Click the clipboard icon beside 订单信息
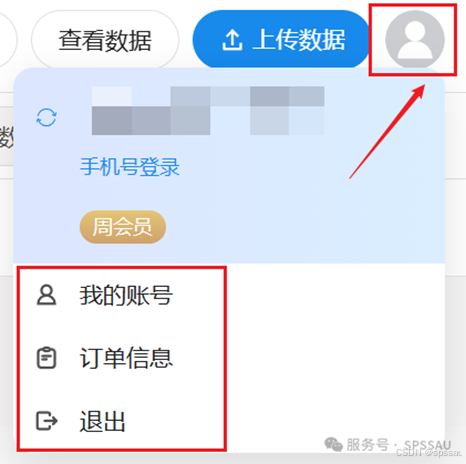This screenshot has height=464, width=466. [x=46, y=358]
